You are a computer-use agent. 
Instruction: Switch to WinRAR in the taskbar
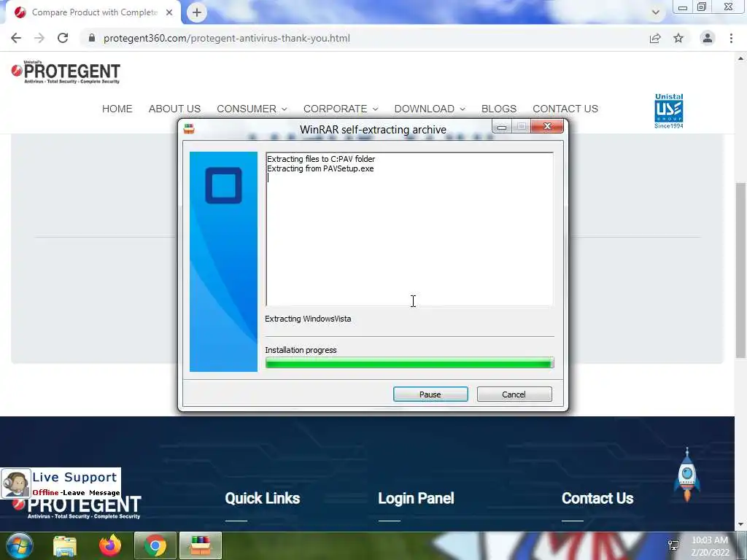click(201, 545)
